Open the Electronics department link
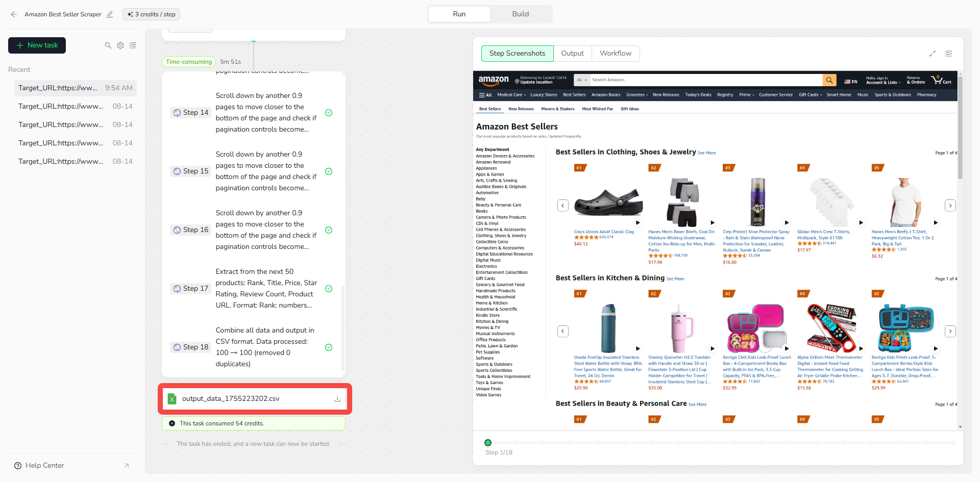Image resolution: width=980 pixels, height=482 pixels. click(x=486, y=267)
